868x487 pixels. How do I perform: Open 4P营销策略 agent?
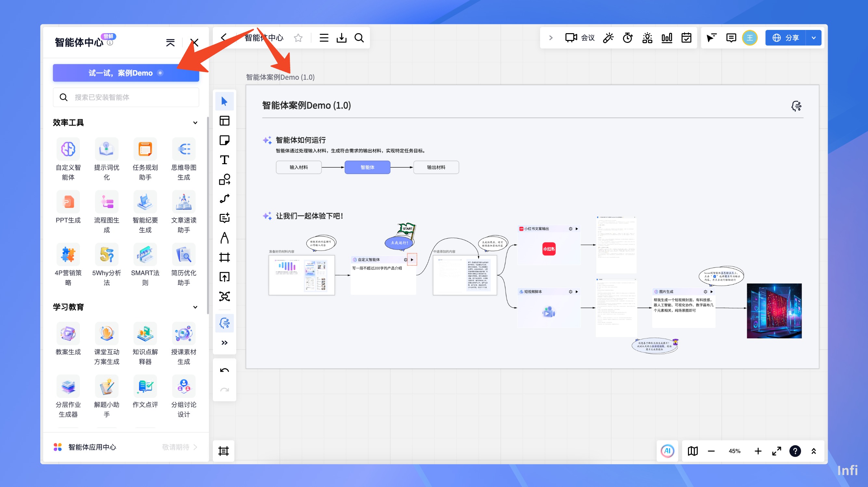point(68,265)
